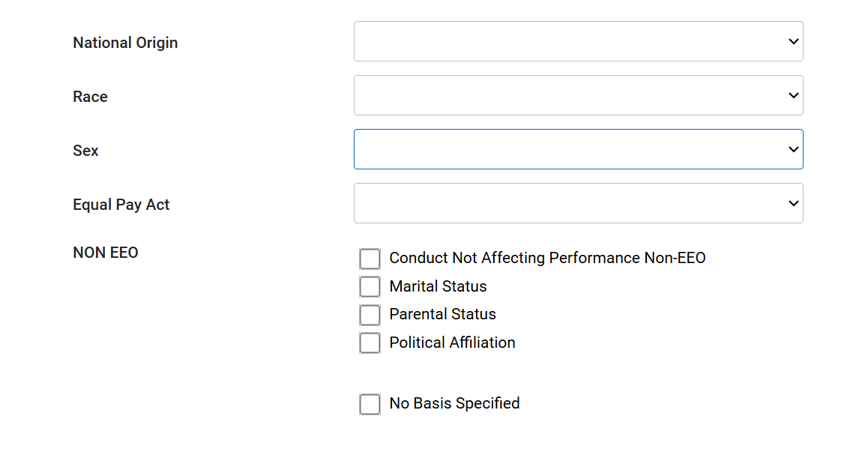Enable the Parental Status checkbox
The width and height of the screenshot is (868, 464).
[370, 315]
